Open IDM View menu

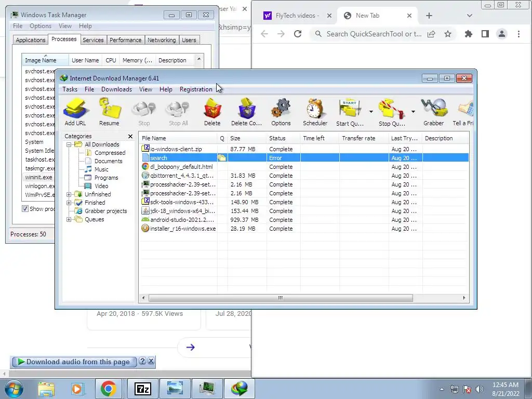click(x=145, y=89)
